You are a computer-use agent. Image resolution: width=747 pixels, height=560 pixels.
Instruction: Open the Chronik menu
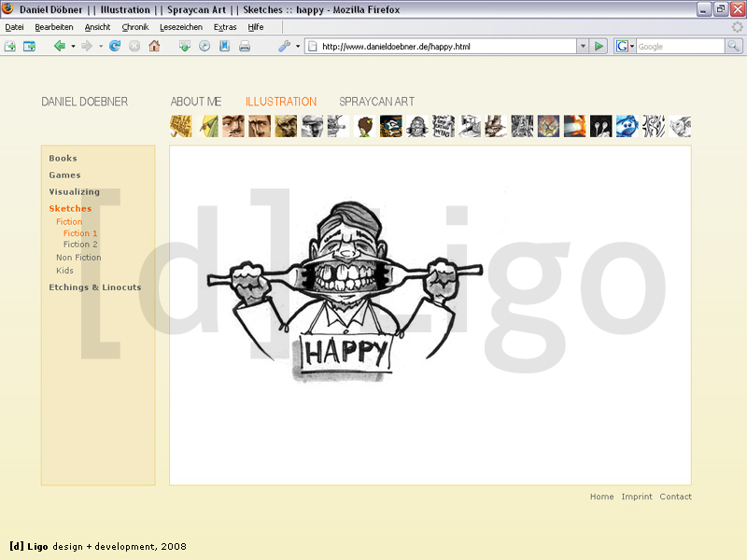coord(135,27)
